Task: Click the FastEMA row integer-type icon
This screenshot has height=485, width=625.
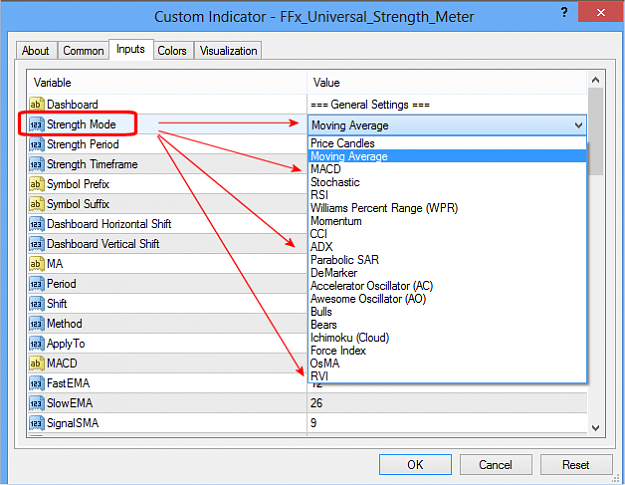Action: pyautogui.click(x=36, y=383)
